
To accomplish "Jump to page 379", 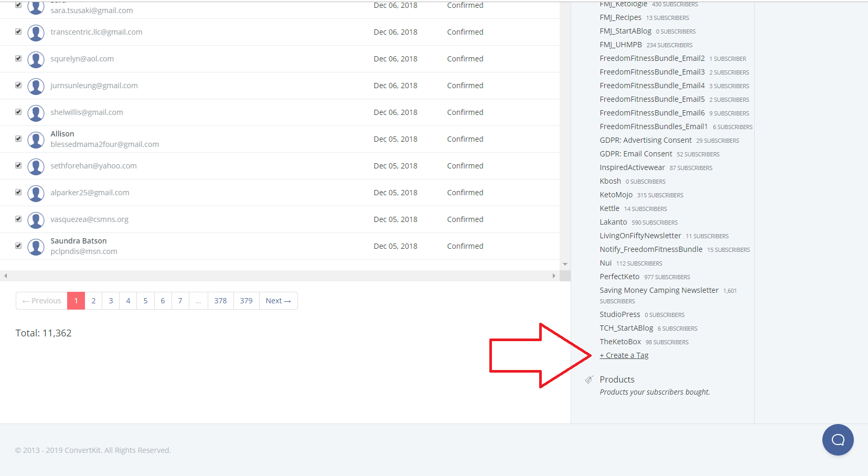I will [x=245, y=300].
